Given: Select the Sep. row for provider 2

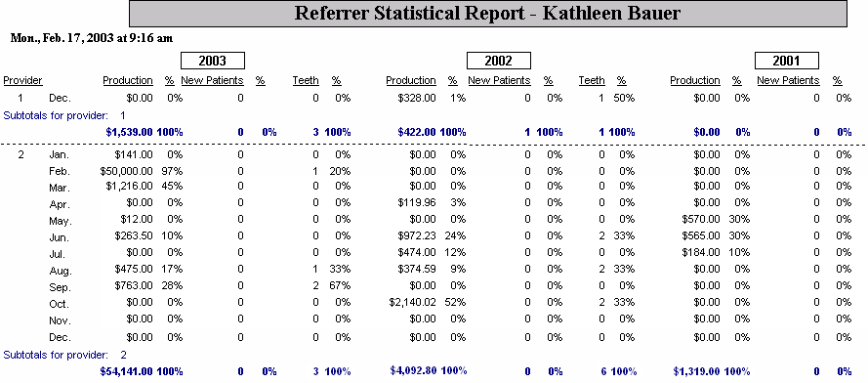Looking at the screenshot, I should tap(434, 286).
